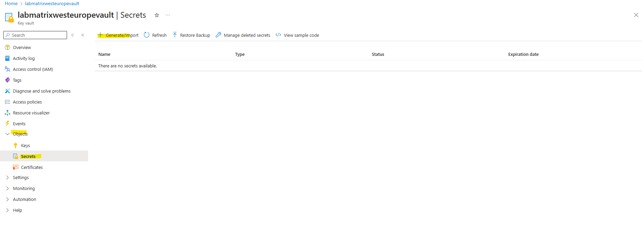Collapse the Objects section chevron
The image size is (644, 239).
pyautogui.click(x=7, y=134)
